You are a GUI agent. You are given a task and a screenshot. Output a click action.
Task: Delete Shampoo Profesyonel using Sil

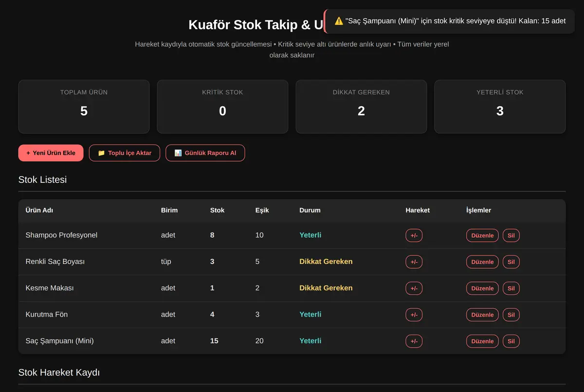[511, 235]
